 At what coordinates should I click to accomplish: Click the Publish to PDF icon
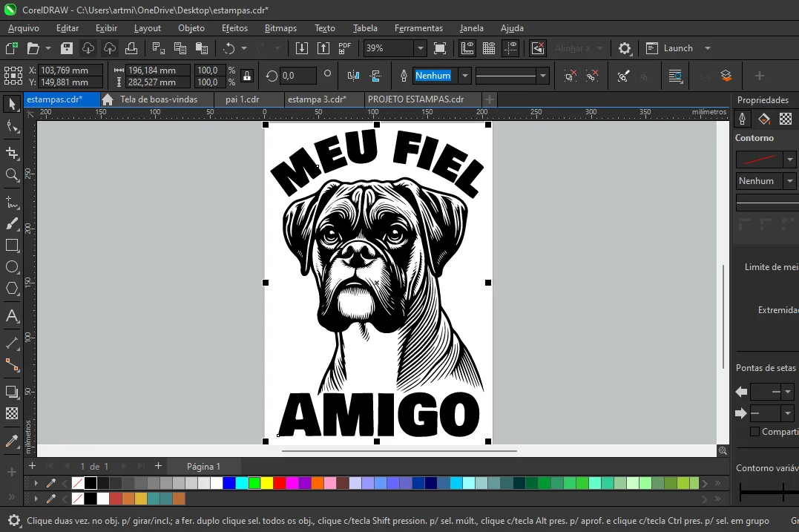pyautogui.click(x=344, y=48)
